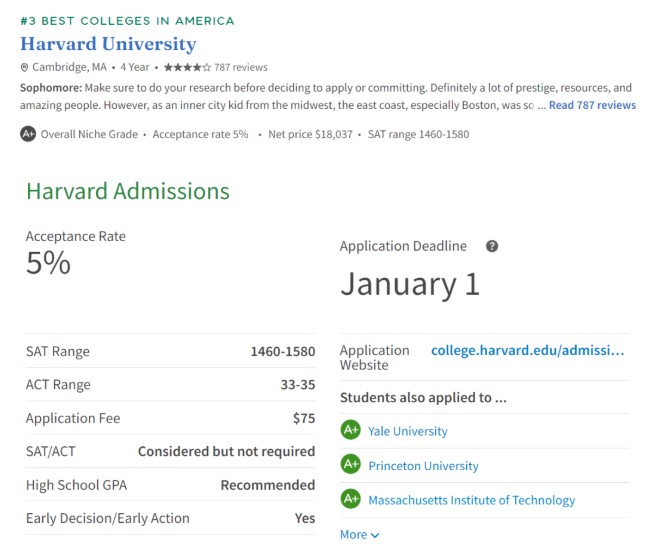Follow the Read 787 reviews link
653x556 pixels.
[x=592, y=105]
